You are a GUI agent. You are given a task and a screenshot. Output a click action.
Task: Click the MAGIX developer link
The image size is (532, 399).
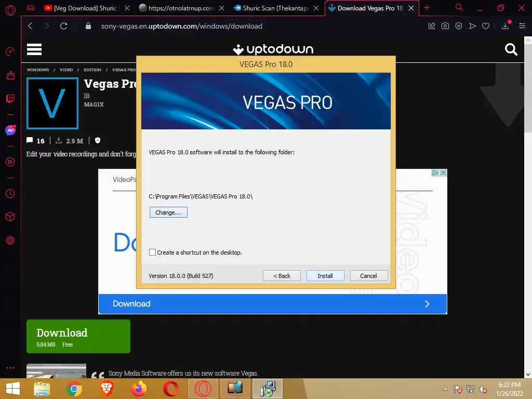(x=94, y=104)
